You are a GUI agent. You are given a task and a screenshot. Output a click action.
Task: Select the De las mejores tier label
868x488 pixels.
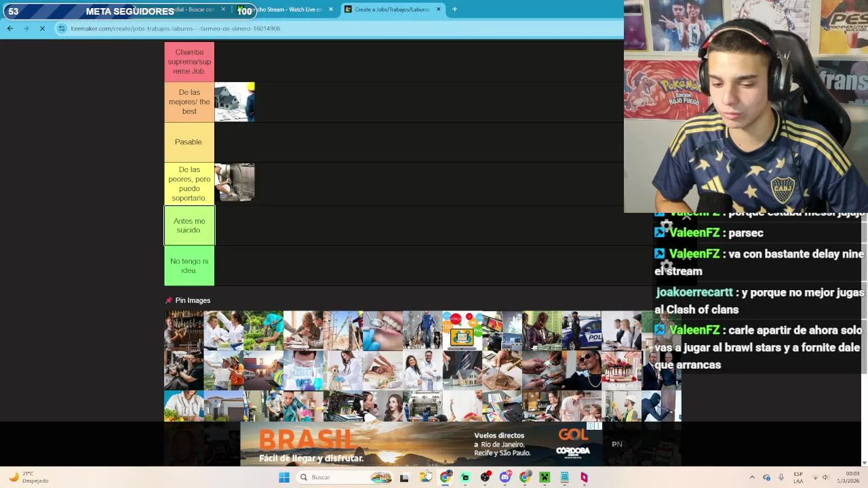189,102
